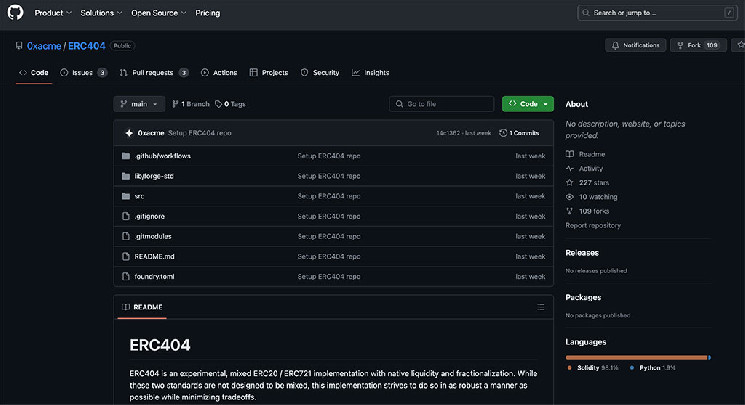This screenshot has height=405, width=745.
Task: Click the folder icon beside lib/forge-std
Action: pyautogui.click(x=125, y=176)
